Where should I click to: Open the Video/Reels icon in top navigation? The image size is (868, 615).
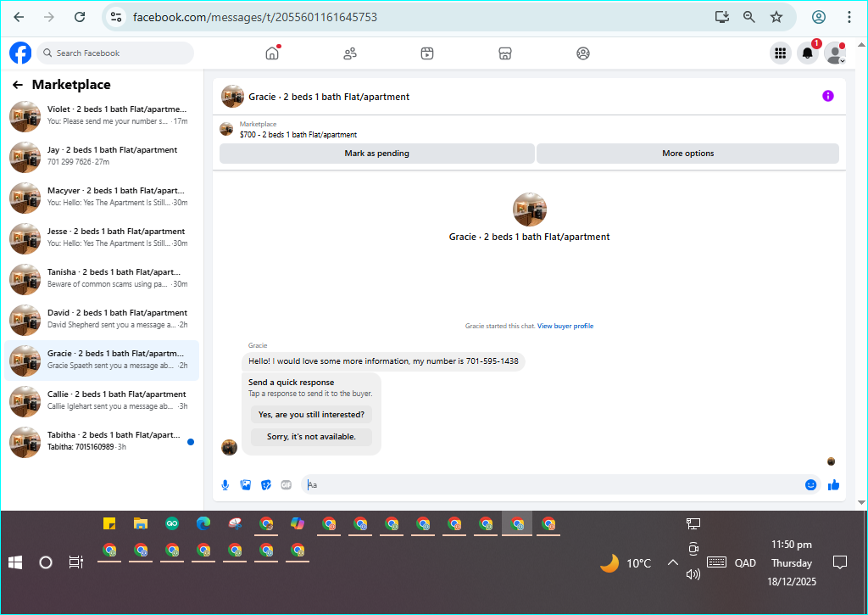(x=427, y=53)
